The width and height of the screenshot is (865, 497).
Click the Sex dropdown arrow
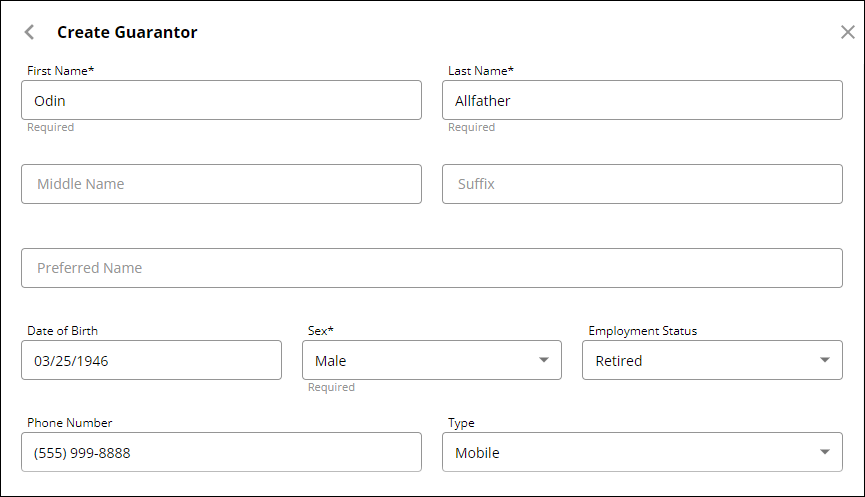[544, 360]
